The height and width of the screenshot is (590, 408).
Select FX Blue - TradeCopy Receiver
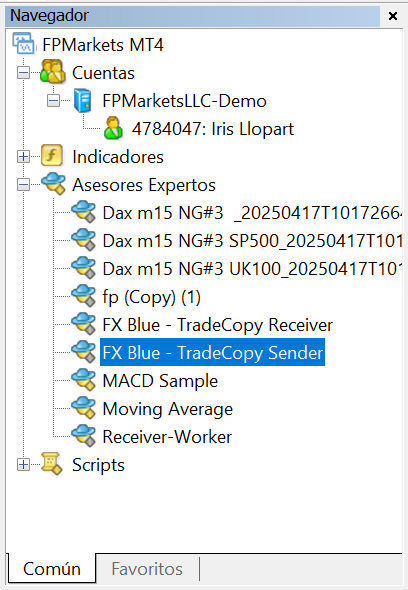pos(218,325)
